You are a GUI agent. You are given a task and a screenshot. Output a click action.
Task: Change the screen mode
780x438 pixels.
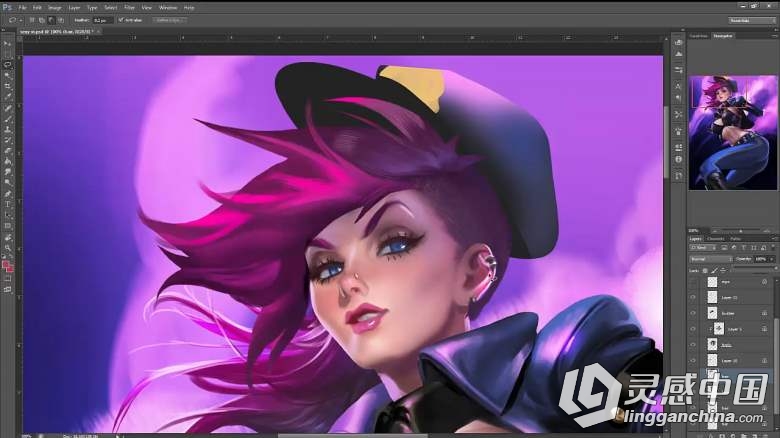coord(7,289)
